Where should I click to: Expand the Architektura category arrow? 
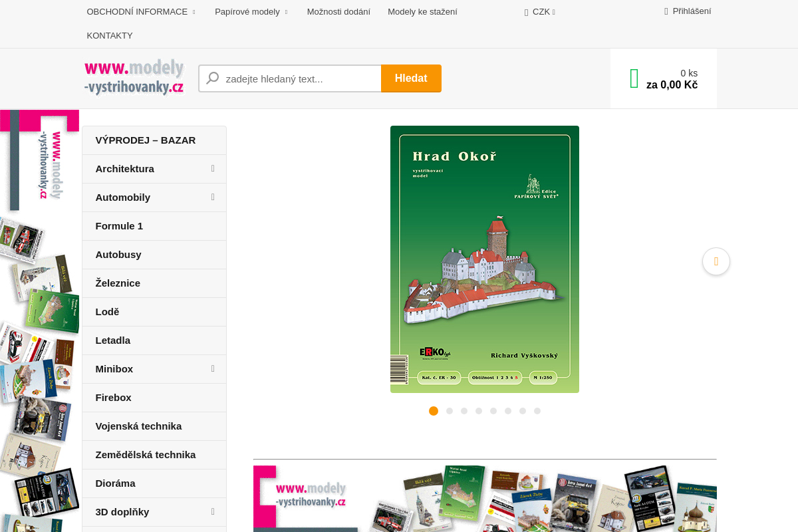coord(213,169)
